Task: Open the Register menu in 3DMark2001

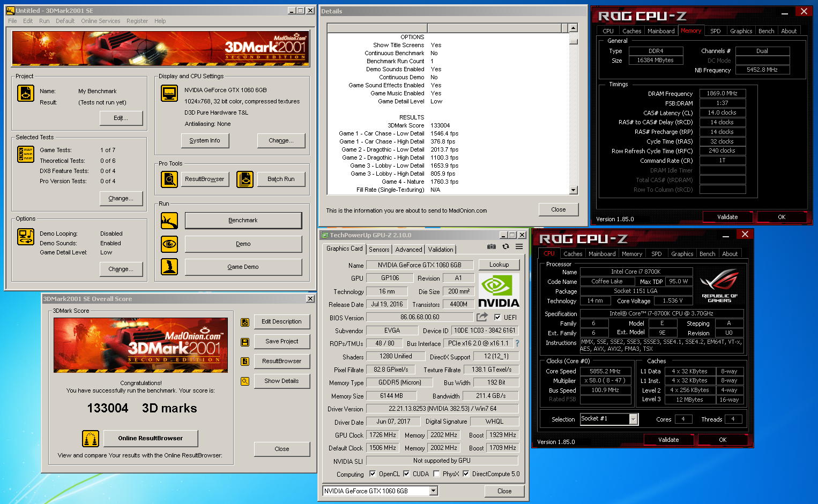Action: (137, 21)
